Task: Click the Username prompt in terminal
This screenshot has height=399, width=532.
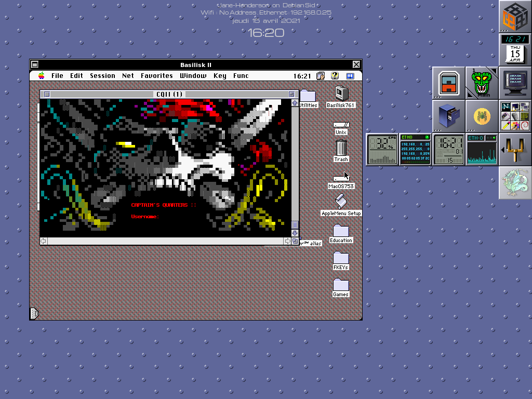Action: [x=145, y=217]
